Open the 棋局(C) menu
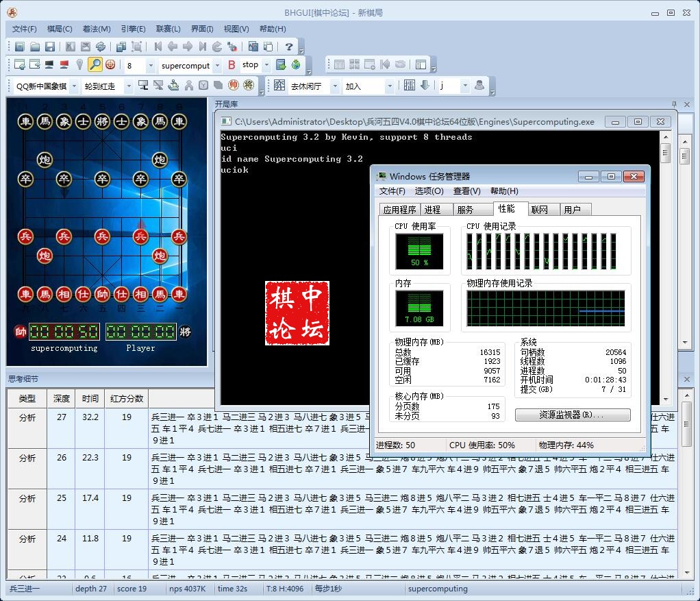Screen dimensions: 700x601 click(x=60, y=29)
